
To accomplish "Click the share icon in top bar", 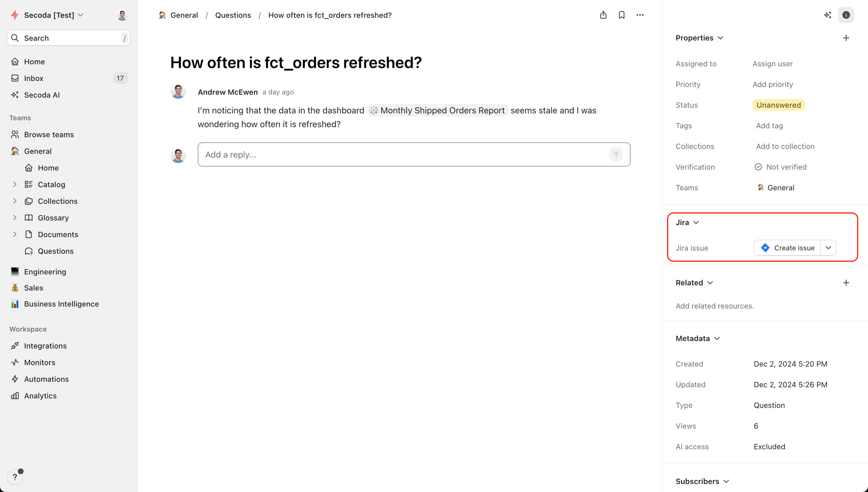I will coord(603,15).
